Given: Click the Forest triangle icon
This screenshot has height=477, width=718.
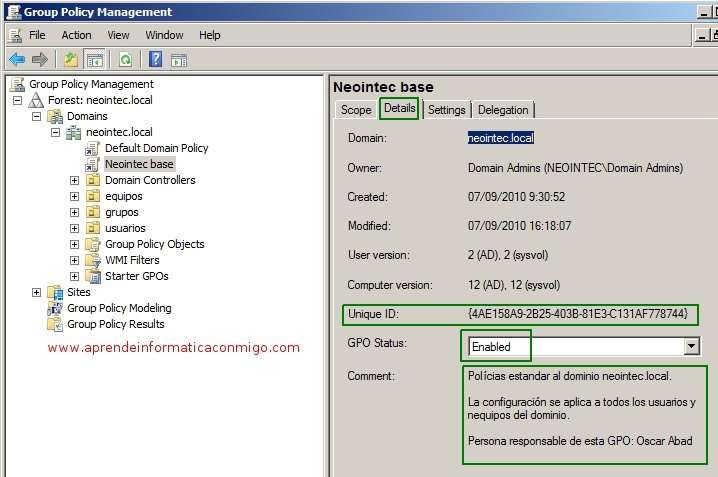Looking at the screenshot, I should (x=36, y=100).
